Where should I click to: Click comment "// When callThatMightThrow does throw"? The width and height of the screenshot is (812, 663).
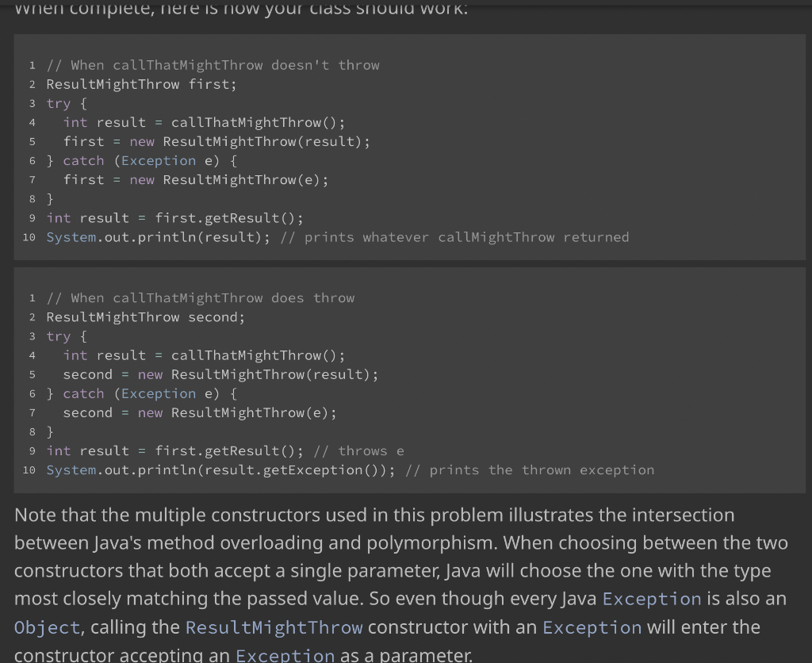201,298
